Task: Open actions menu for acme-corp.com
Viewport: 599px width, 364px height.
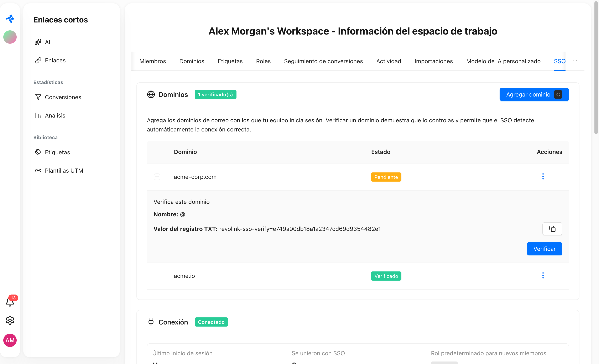Action: (x=543, y=177)
